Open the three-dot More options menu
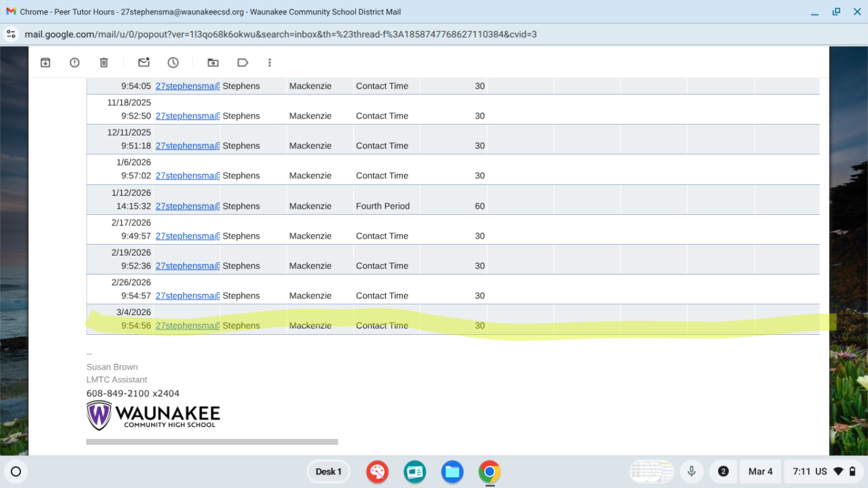This screenshot has height=488, width=868. [x=269, y=62]
